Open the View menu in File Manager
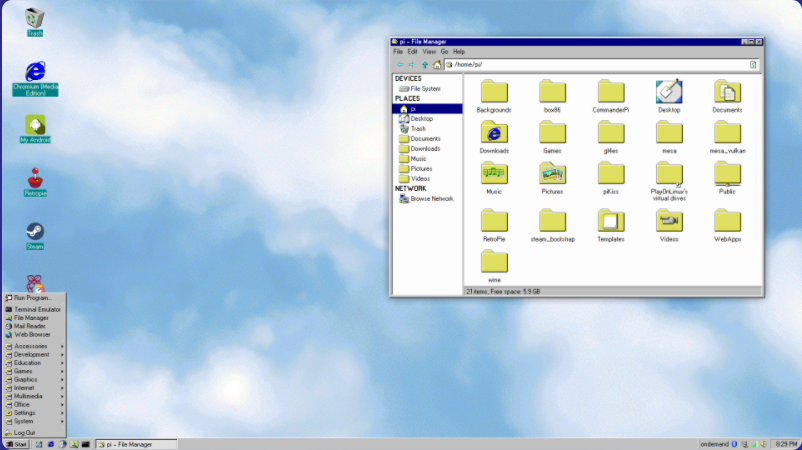Image resolution: width=802 pixels, height=450 pixels. (429, 51)
